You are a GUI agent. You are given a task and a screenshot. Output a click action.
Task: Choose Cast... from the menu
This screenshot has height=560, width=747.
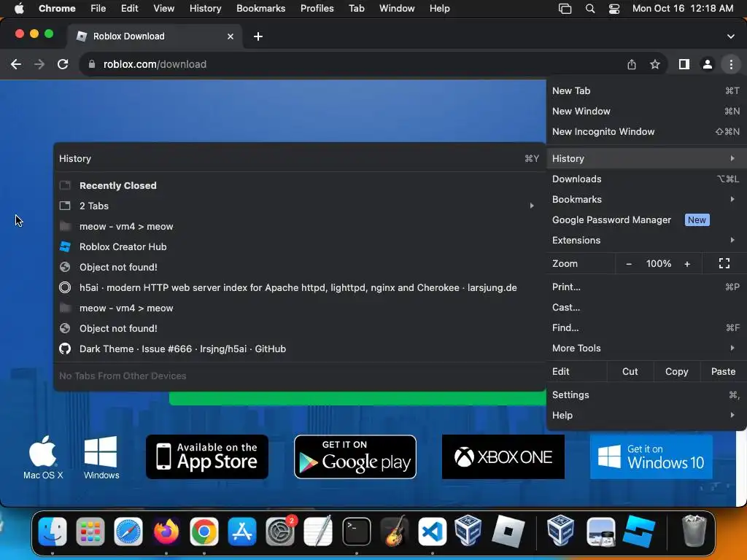point(646,307)
